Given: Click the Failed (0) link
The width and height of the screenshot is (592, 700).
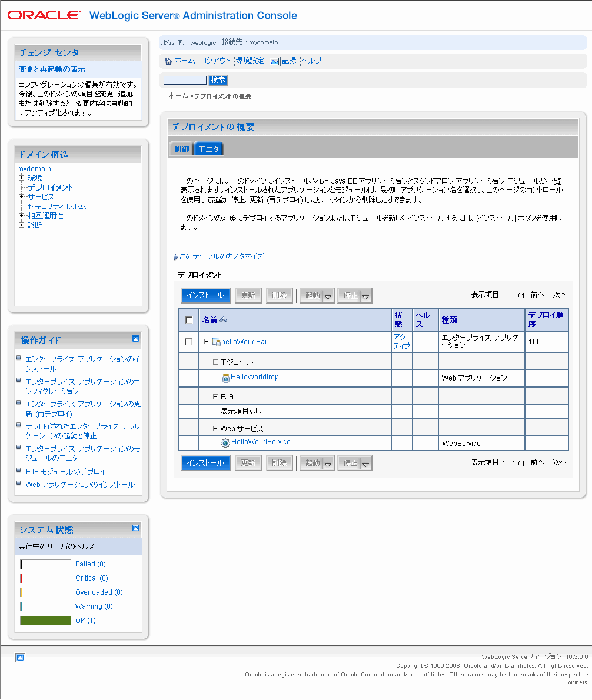Looking at the screenshot, I should (x=90, y=564).
